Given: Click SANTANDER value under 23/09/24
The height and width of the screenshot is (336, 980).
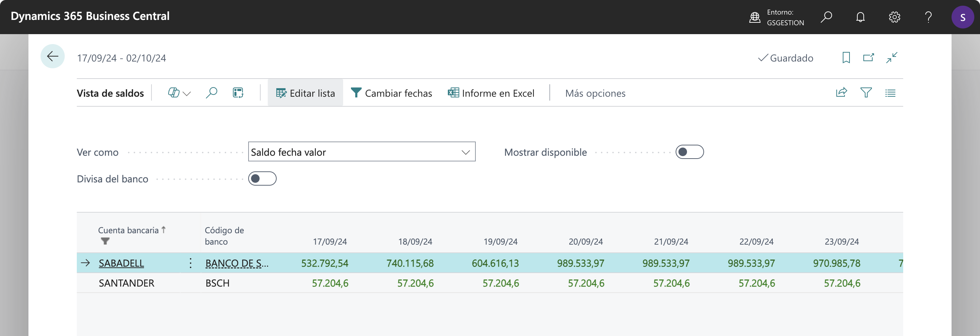Looking at the screenshot, I should point(842,283).
